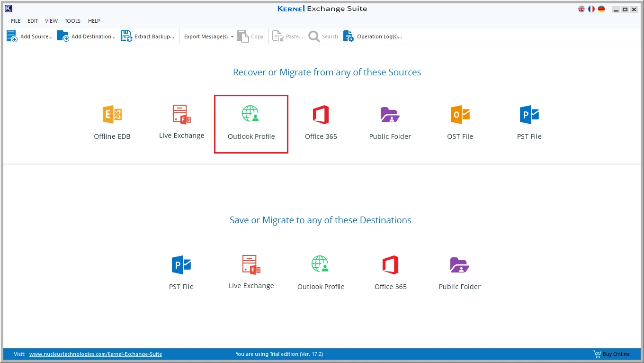Viewport: 644px width, 363px height.
Task: Choose Public Folder under Sources
Action: (x=390, y=123)
